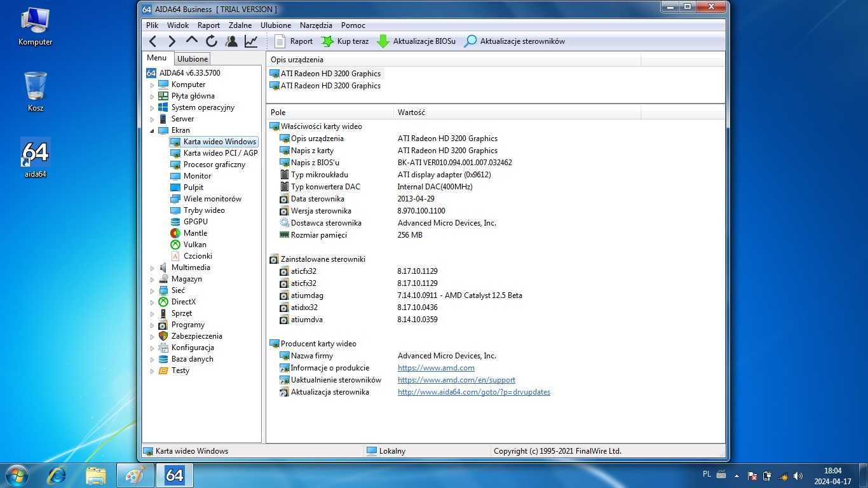Open the Kosz recycle bin desktop icon

tap(36, 92)
